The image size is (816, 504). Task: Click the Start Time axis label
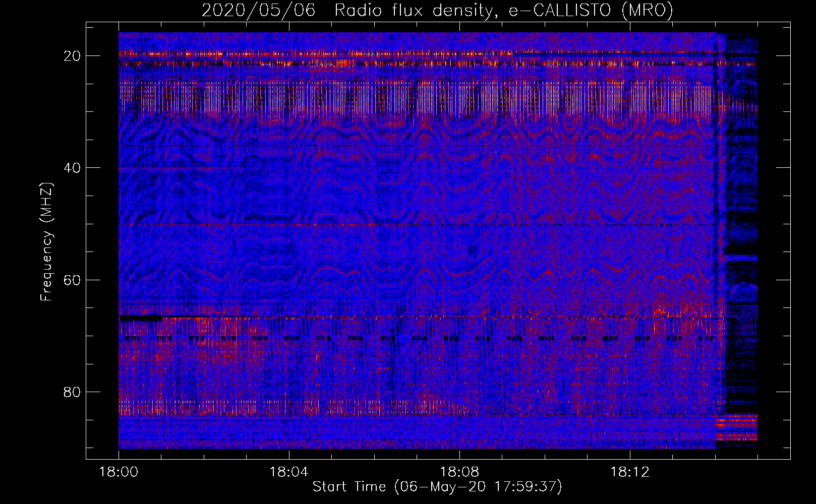[437, 487]
